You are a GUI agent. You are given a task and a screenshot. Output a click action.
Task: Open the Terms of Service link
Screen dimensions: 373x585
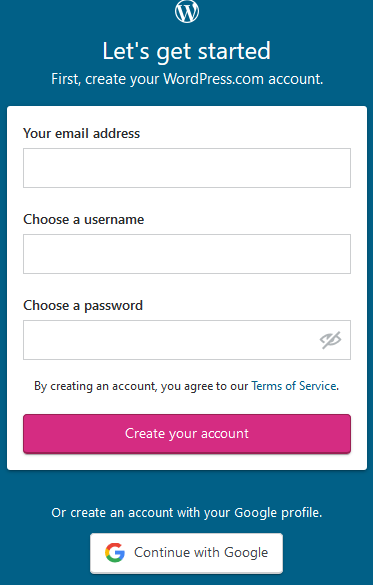click(294, 386)
